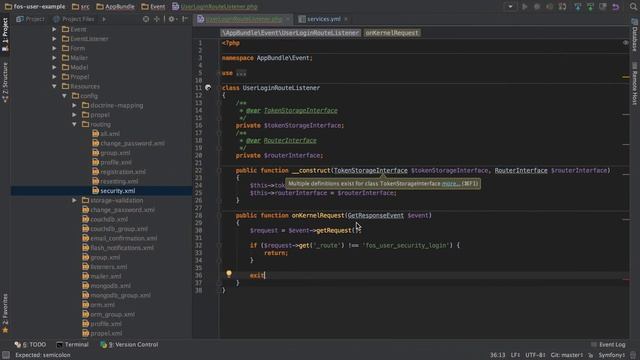Open the Event Log
Image resolution: width=640 pixels, height=360 pixels.
[x=608, y=344]
